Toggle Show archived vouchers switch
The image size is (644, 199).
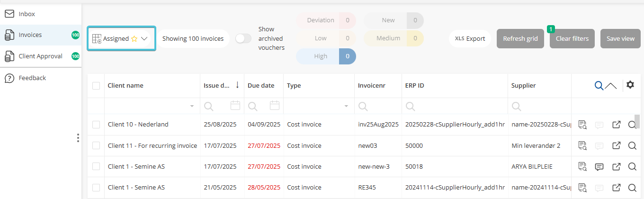243,39
